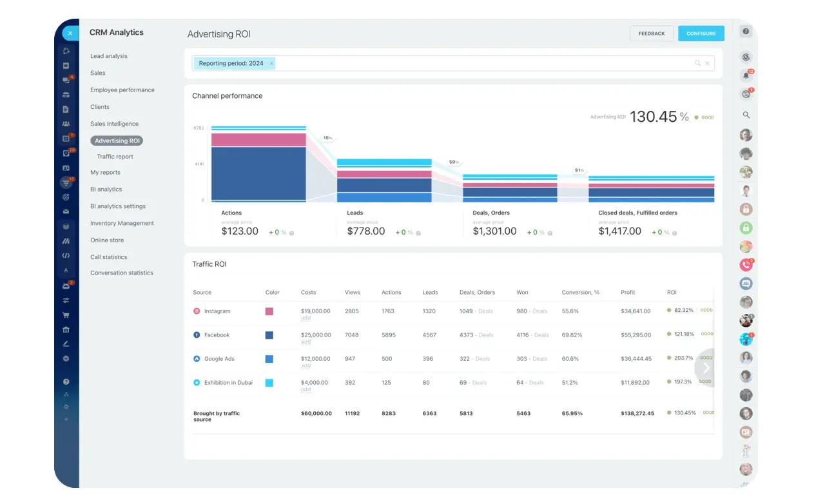This screenshot has width=816, height=504.
Task: Open the shopping cart icon in the left sidebar
Action: (66, 315)
